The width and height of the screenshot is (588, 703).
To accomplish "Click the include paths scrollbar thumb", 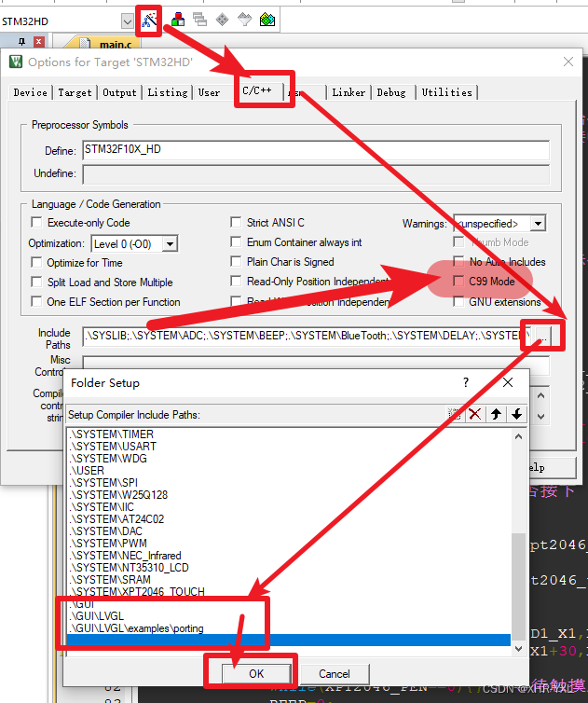I will (x=518, y=586).
